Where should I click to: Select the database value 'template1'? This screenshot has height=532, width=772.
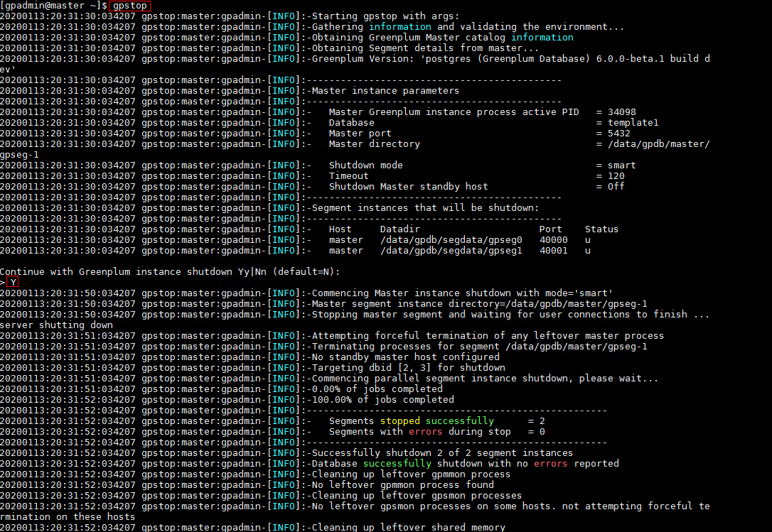click(x=633, y=123)
